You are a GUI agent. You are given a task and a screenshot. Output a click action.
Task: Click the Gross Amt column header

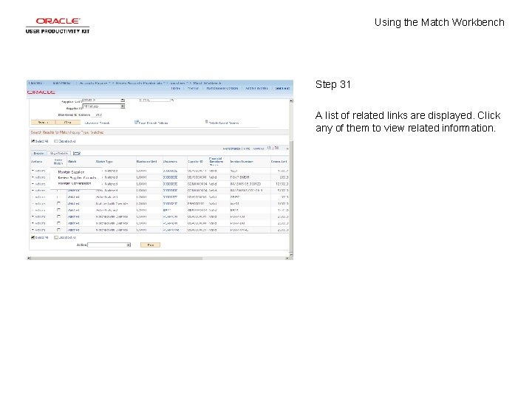[279, 162]
